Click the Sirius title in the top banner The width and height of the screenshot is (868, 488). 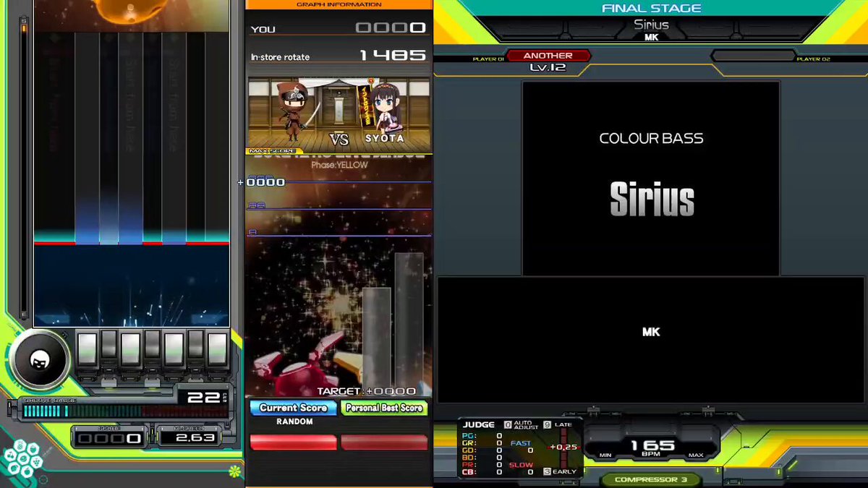(x=651, y=25)
